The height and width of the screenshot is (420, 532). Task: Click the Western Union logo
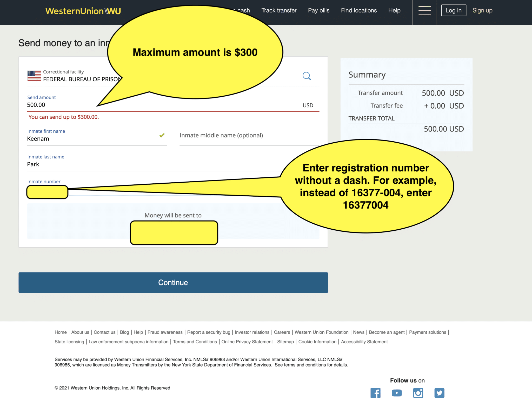(83, 11)
